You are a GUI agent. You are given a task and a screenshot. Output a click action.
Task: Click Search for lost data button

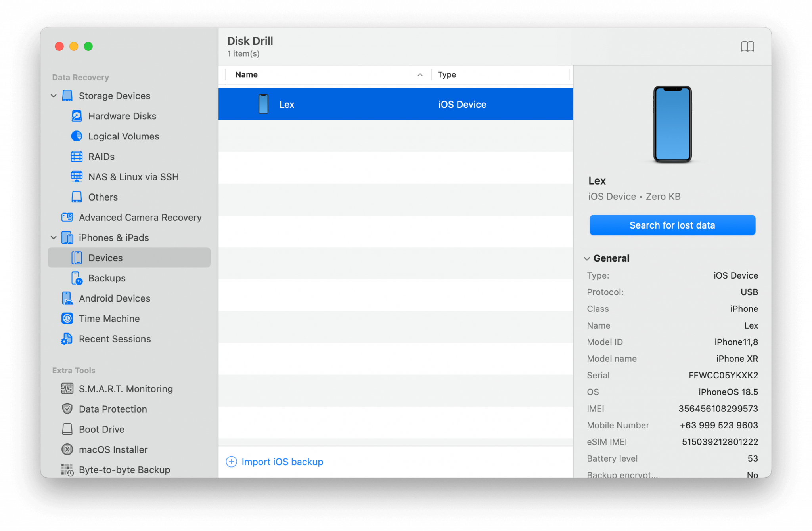coord(672,225)
